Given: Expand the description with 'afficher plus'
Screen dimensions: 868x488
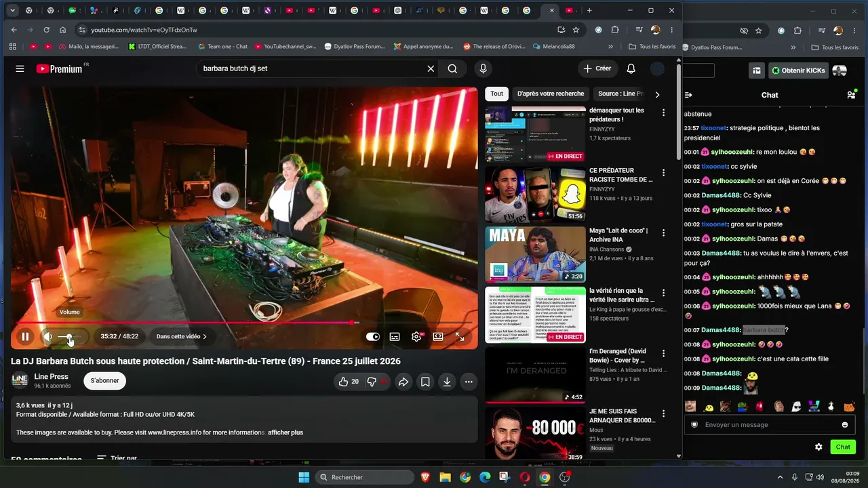Looking at the screenshot, I should pyautogui.click(x=285, y=432).
